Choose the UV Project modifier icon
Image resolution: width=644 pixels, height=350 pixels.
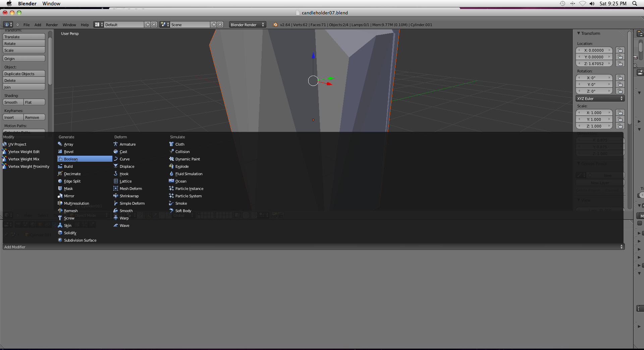point(4,144)
